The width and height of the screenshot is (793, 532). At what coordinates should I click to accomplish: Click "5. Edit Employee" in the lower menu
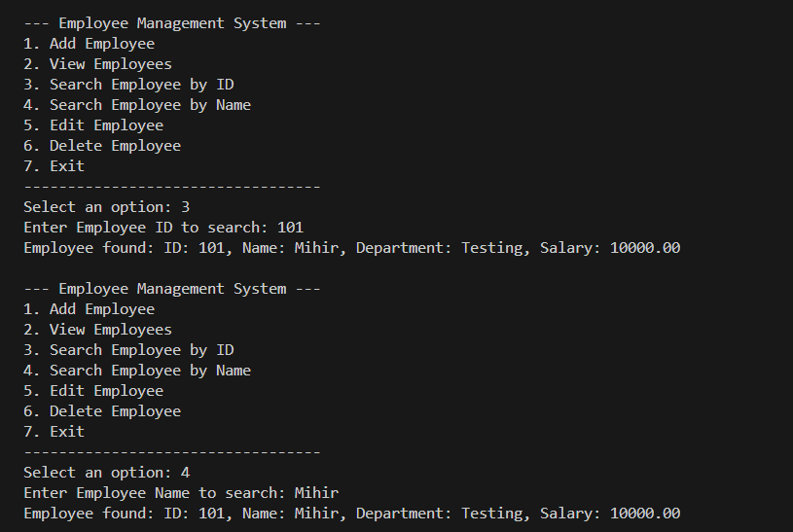point(93,391)
